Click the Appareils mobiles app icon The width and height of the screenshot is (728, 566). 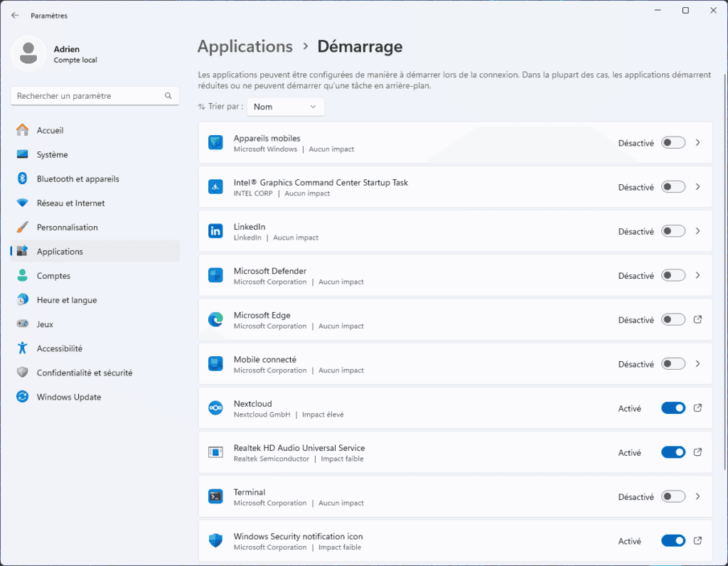click(x=215, y=142)
